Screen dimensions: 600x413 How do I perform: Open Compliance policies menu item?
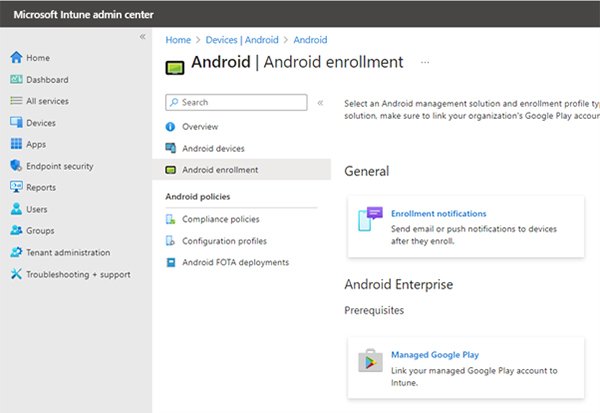point(220,219)
